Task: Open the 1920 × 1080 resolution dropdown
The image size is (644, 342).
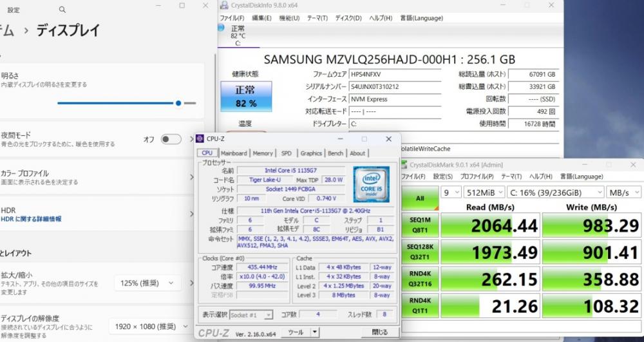Action: click(x=151, y=327)
